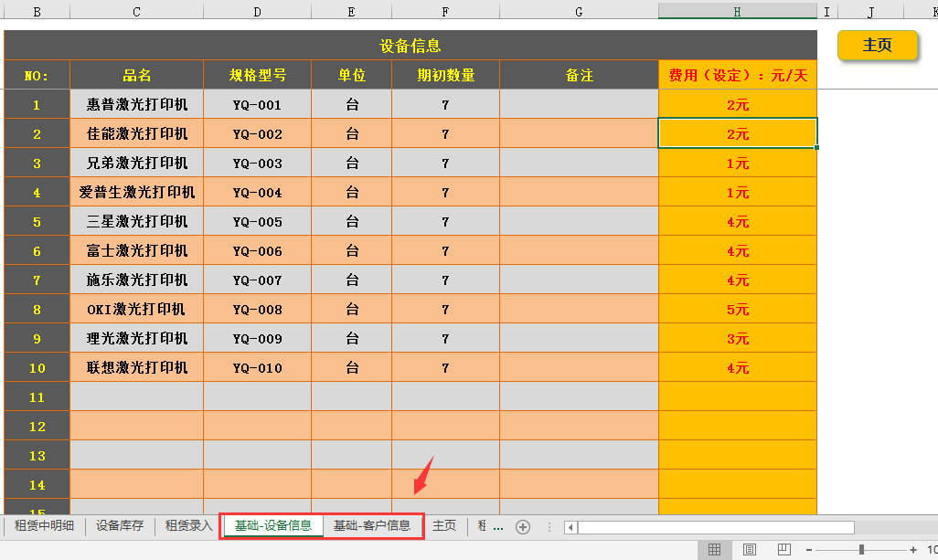The width and height of the screenshot is (938, 560).
Task: Select column E header
Action: (352, 11)
